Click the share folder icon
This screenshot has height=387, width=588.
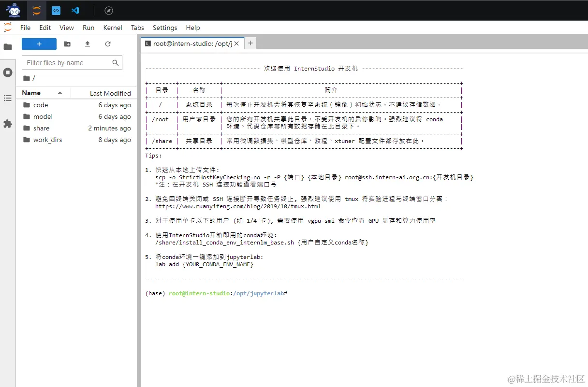tap(26, 128)
